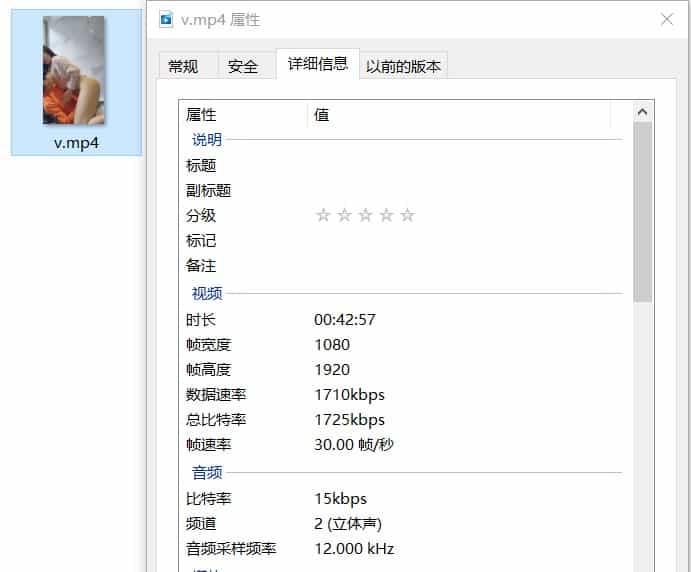Select the 详细信息 tab
The image size is (691, 572).
coord(318,64)
